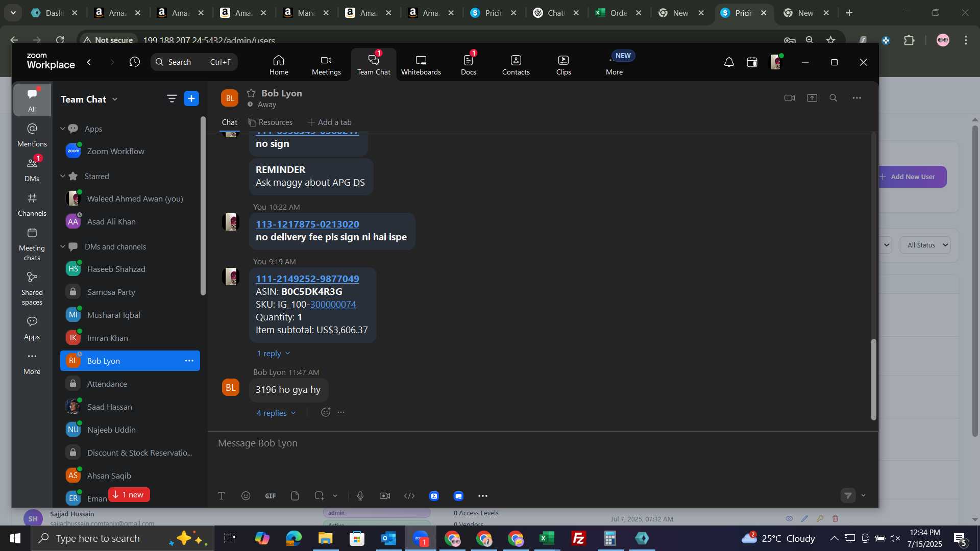The image size is (980, 551).
Task: Click screenshot capture tool
Action: pos(319,496)
